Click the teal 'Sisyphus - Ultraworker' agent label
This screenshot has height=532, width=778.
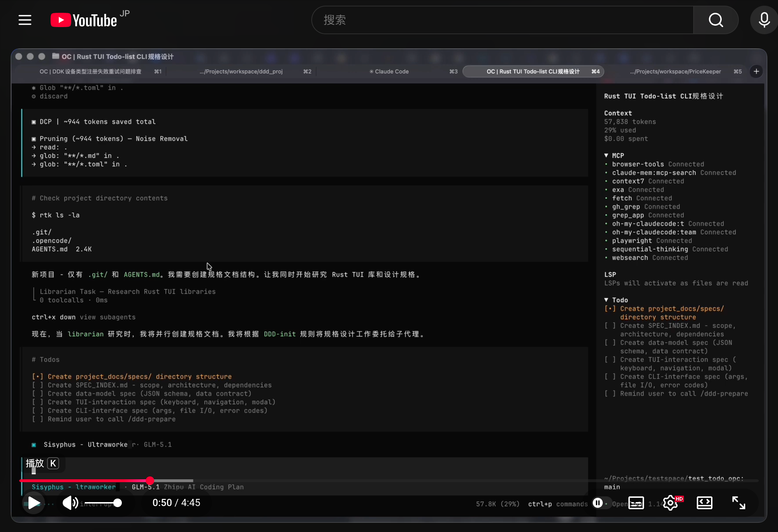74,487
